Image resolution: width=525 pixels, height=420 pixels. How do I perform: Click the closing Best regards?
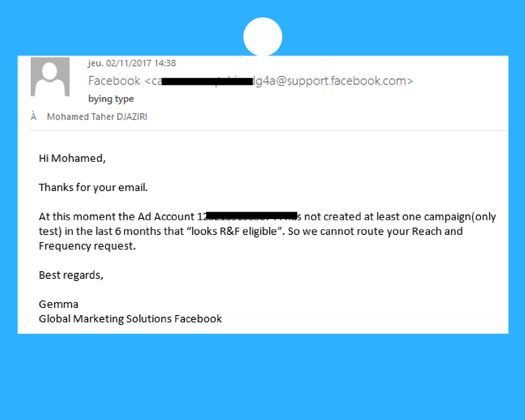click(71, 275)
